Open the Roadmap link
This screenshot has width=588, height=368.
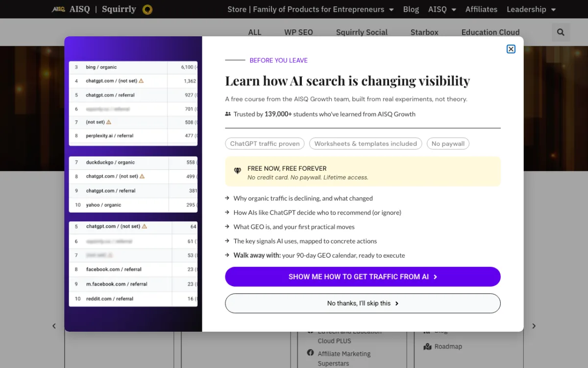448,346
